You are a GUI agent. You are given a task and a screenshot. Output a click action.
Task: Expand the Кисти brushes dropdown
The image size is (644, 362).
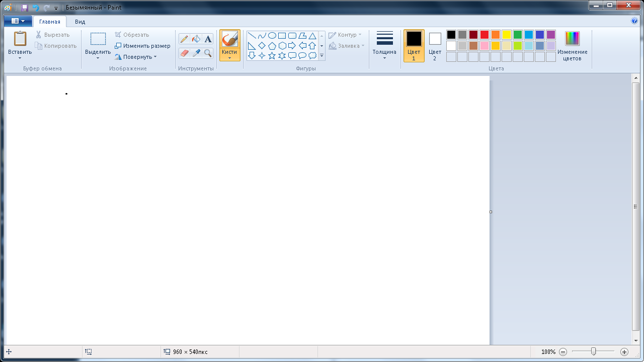point(229,57)
